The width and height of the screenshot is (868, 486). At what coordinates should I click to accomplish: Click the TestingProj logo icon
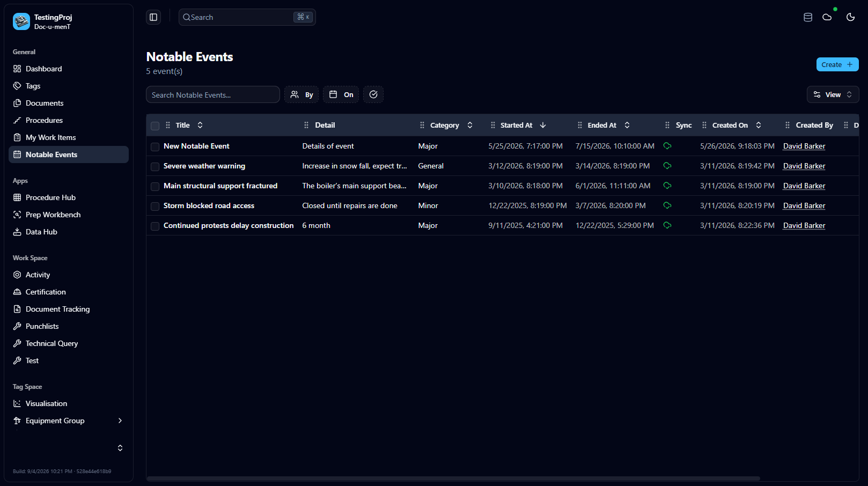click(x=21, y=21)
